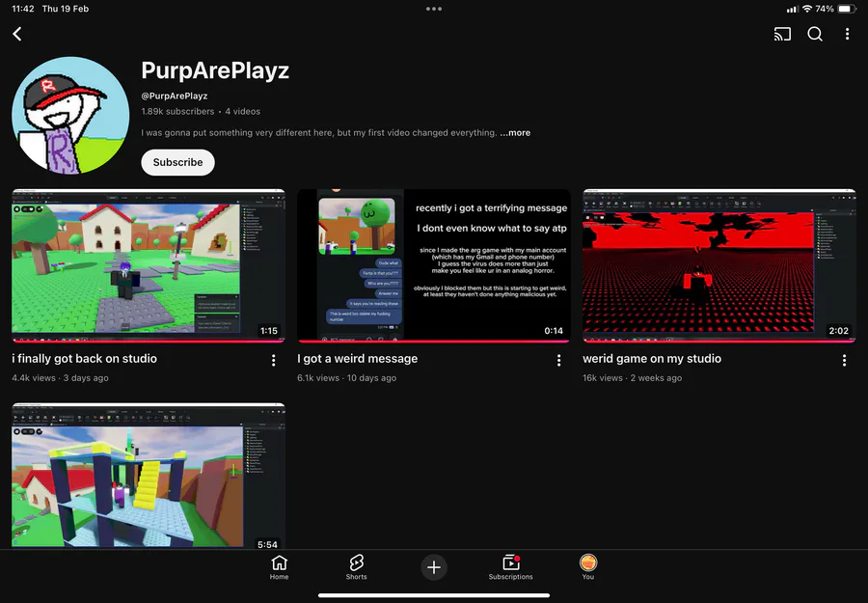Tap the Wi-Fi status icon
This screenshot has height=603, width=868.
(806, 9)
